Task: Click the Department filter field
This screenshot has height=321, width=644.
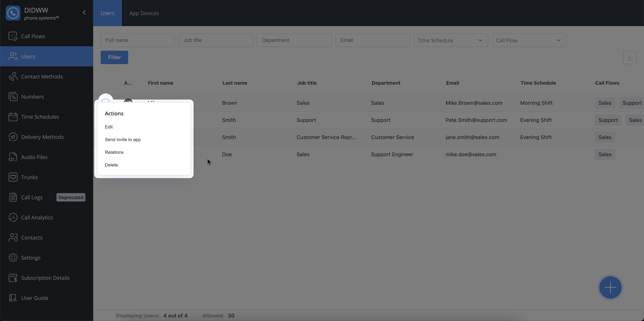Action: [294, 40]
